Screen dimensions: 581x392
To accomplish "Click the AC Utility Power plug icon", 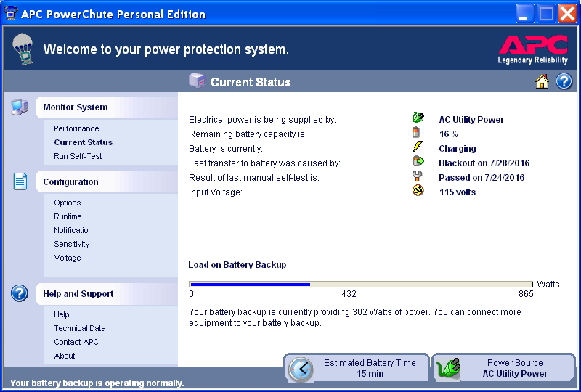I will pos(418,119).
